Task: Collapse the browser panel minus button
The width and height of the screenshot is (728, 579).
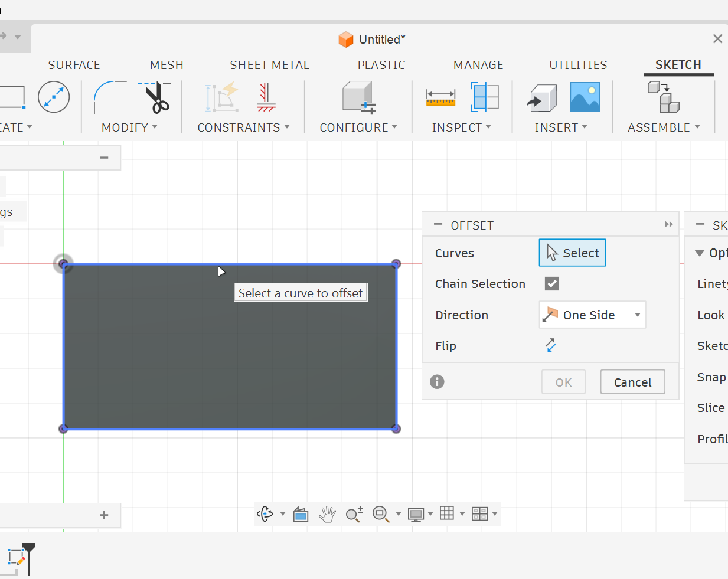Action: [x=104, y=158]
